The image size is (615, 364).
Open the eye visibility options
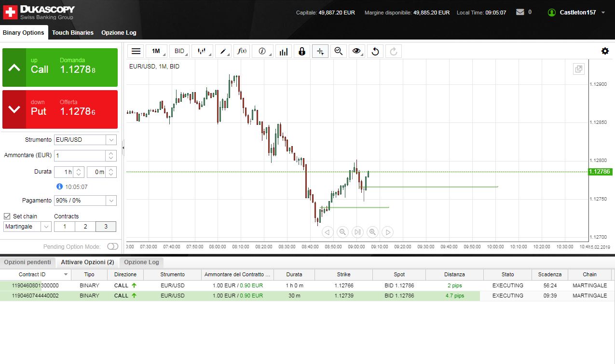click(357, 51)
